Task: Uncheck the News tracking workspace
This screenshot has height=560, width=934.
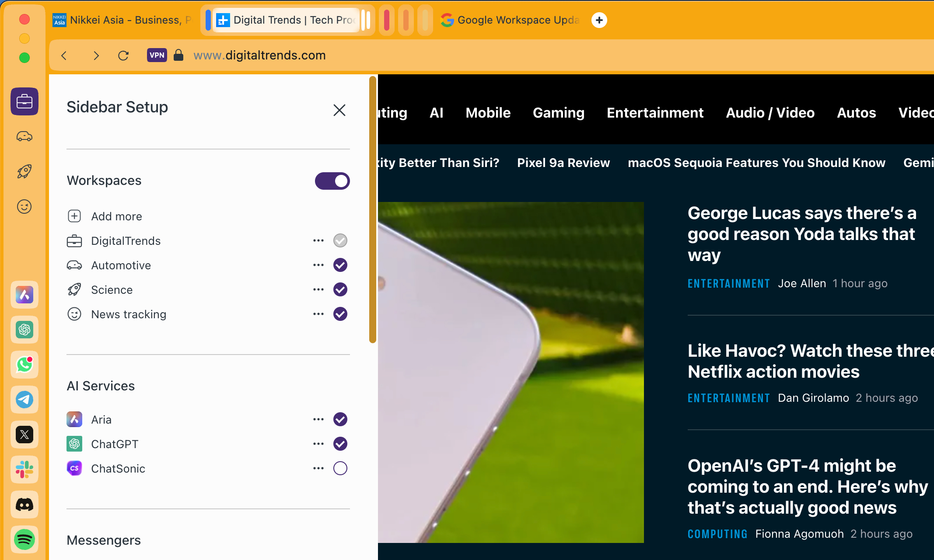Action: point(340,314)
